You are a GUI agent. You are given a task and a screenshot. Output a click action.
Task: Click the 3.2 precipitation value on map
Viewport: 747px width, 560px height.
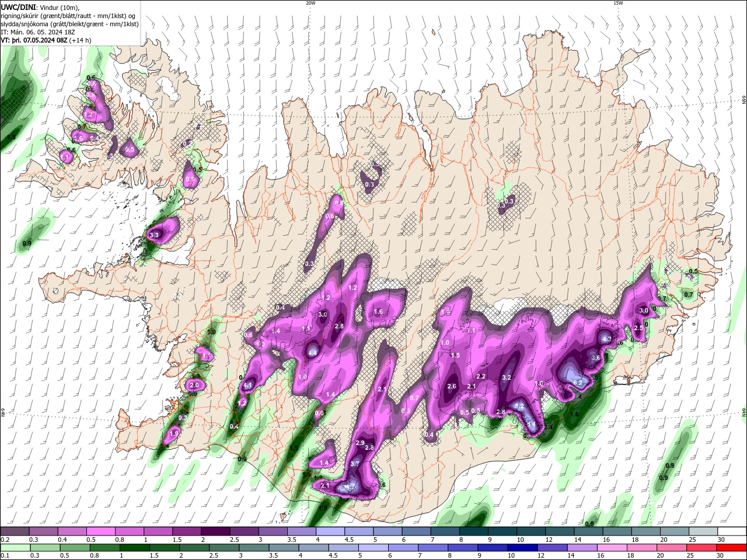tap(507, 377)
